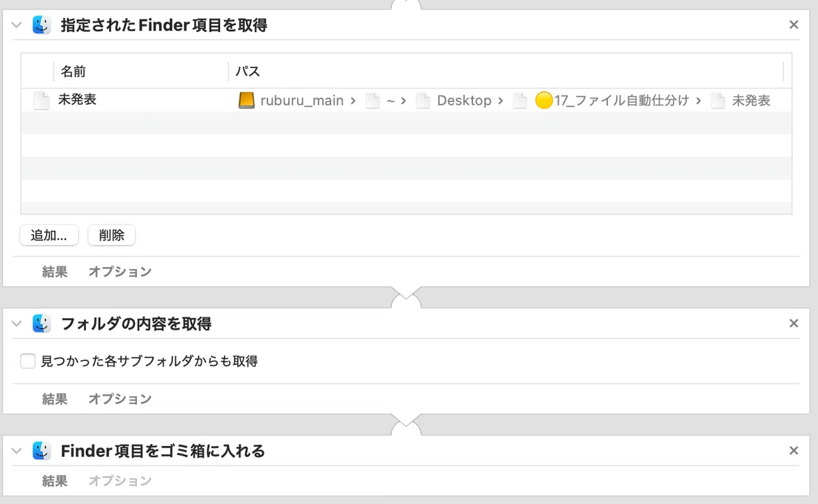Screen dimensions: 818x504
Task: Enable 見つかった各サブフォルダからも取得 checkbox
Action: click(x=28, y=361)
